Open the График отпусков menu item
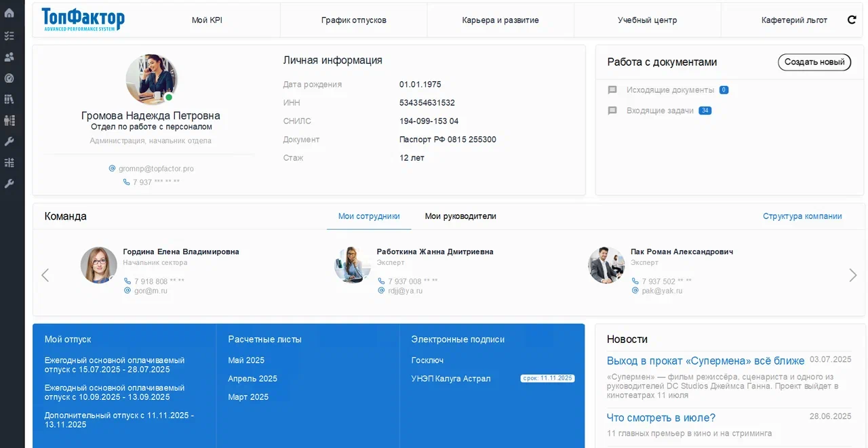 pos(354,20)
